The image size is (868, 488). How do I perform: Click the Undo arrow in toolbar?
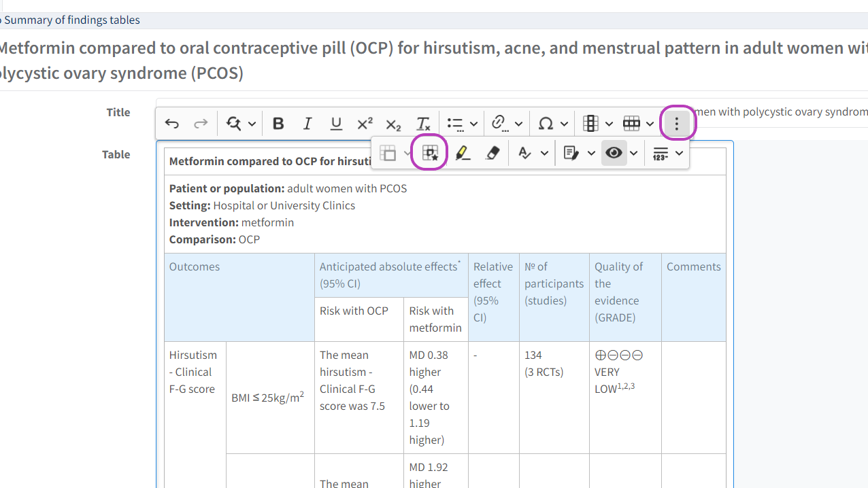click(x=172, y=124)
